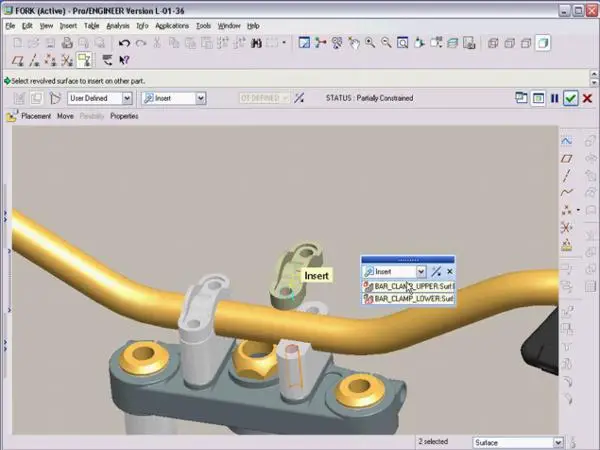
Task: Select the BAR_CLAMP_UPPER surface reference
Action: pyautogui.click(x=408, y=286)
